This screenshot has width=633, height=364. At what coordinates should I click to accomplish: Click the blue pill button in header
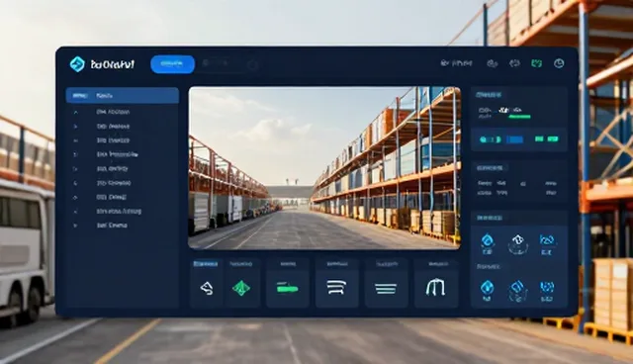click(x=173, y=64)
